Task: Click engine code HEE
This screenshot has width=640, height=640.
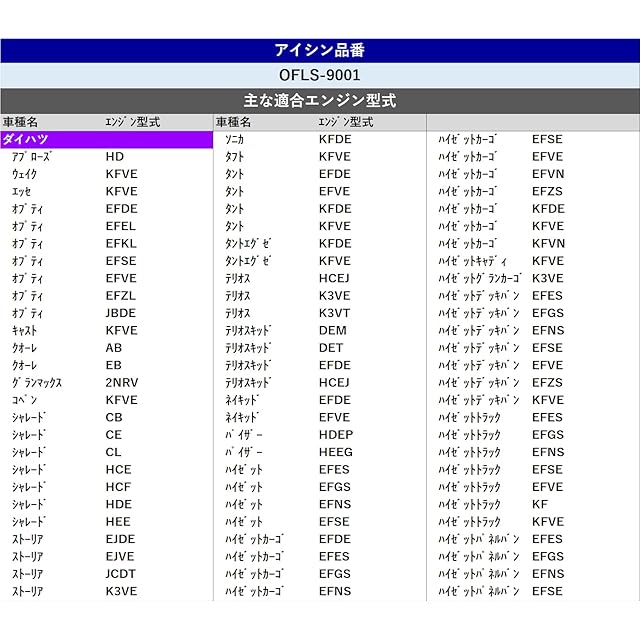Action: [118, 522]
